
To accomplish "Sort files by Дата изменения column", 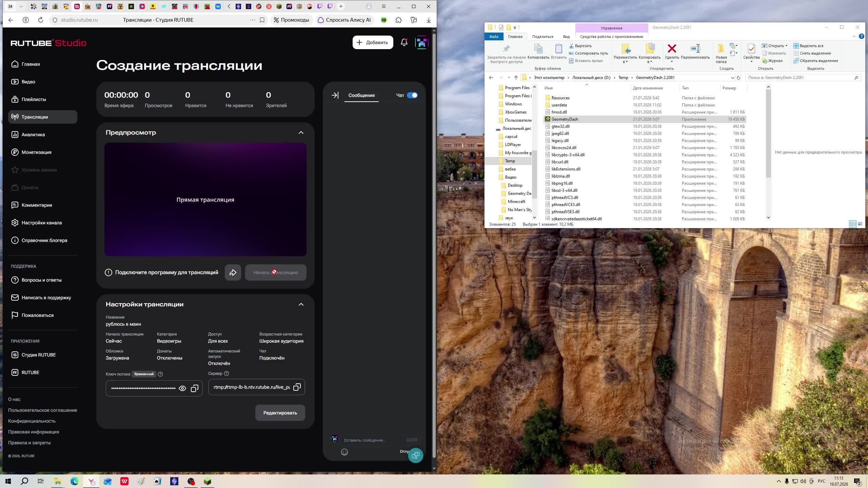I will click(x=648, y=88).
